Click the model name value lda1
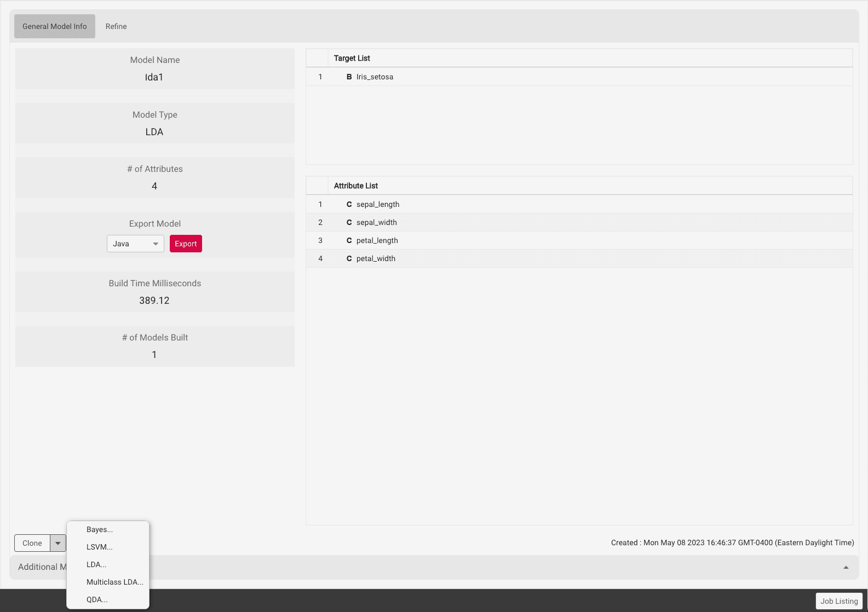The height and width of the screenshot is (612, 868). tap(154, 77)
